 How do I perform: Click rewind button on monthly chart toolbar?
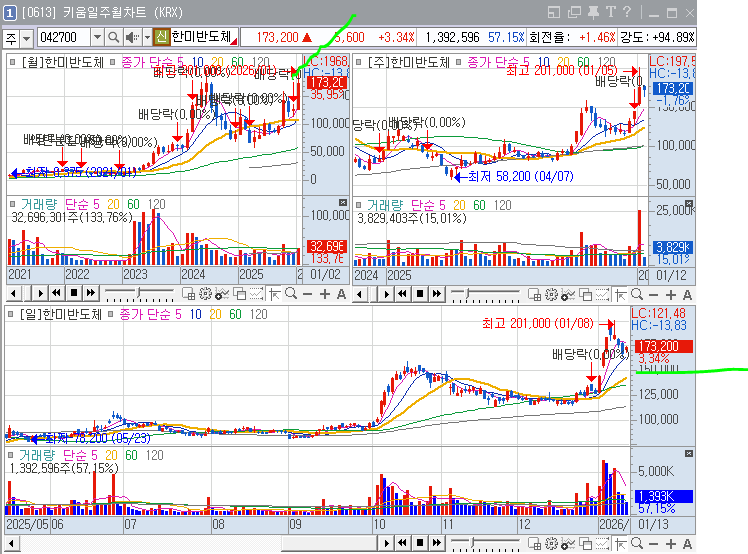coord(56,293)
